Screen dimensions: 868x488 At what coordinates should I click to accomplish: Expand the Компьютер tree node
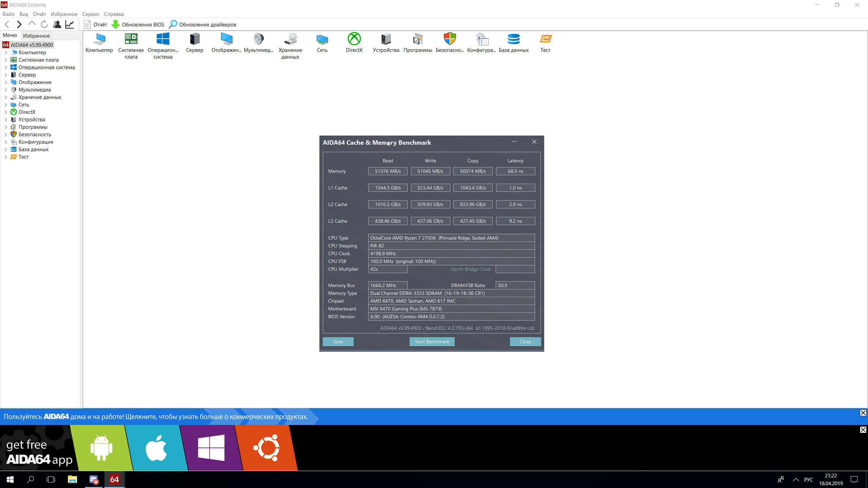tap(6, 53)
